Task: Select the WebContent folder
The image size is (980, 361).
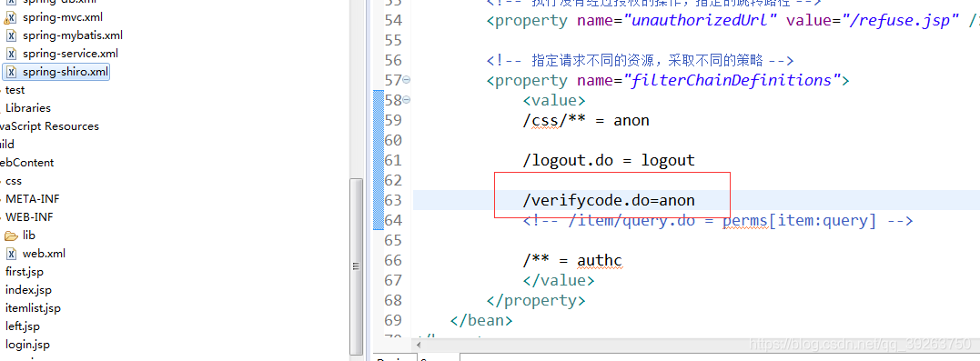Action: coord(27,163)
